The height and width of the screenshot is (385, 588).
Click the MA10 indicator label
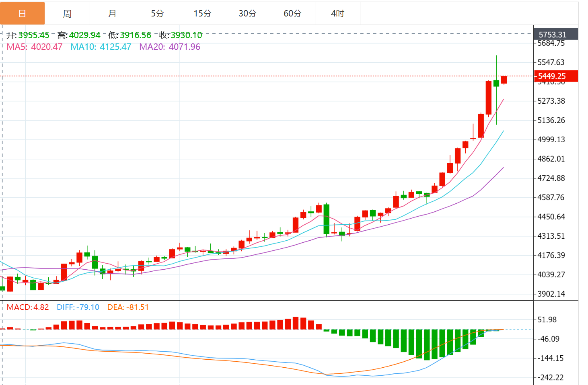point(101,47)
